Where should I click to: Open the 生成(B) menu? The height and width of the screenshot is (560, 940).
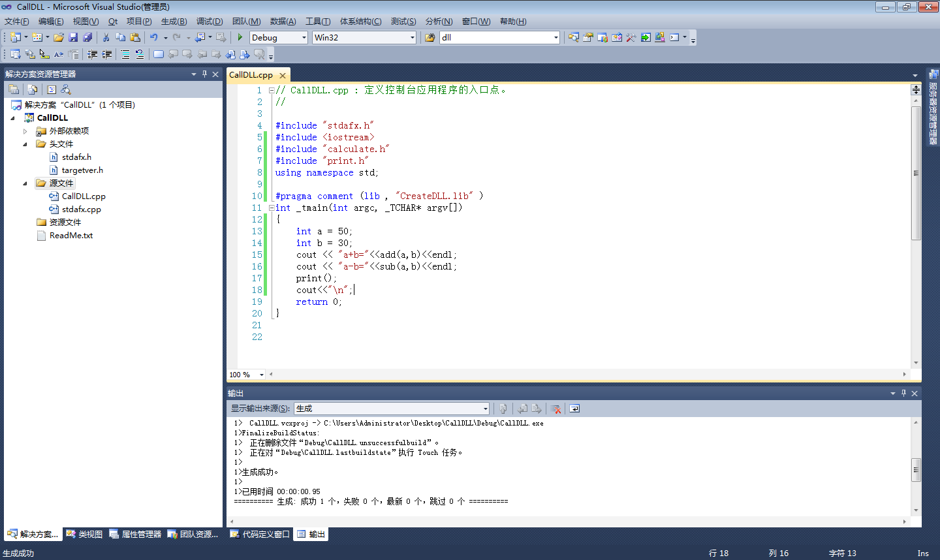[174, 22]
